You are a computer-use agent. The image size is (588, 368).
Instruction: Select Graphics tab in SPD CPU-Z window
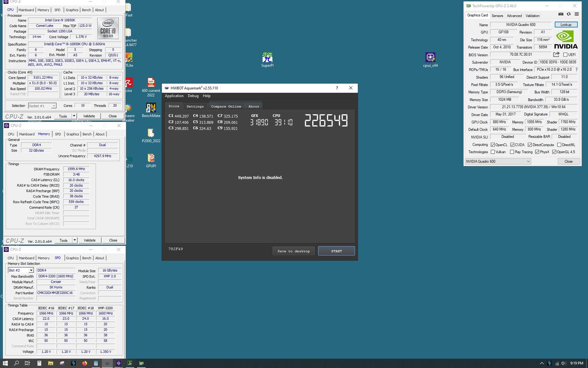click(x=72, y=258)
